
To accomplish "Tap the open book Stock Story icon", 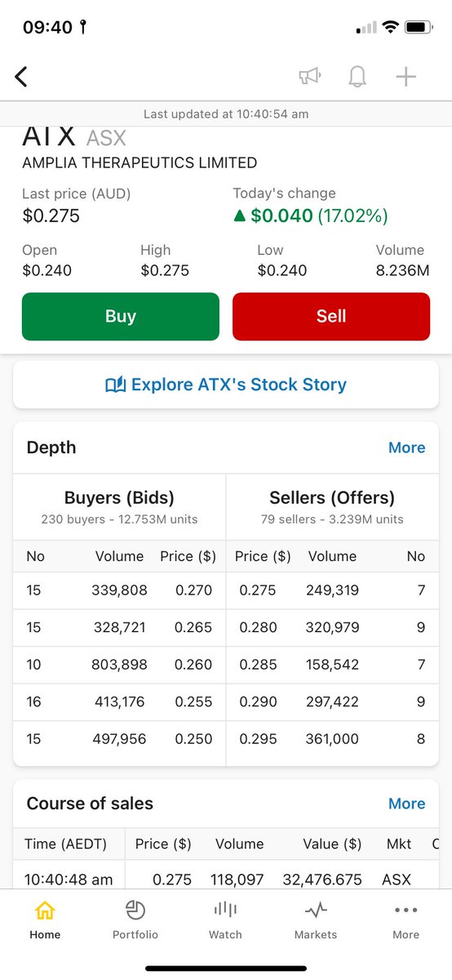I will pyautogui.click(x=116, y=385).
